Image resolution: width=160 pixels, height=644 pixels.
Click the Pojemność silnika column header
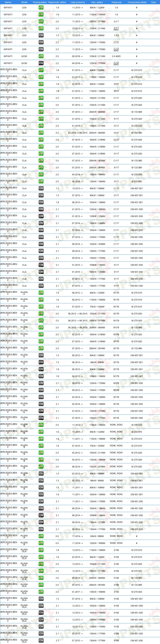coord(57,2)
